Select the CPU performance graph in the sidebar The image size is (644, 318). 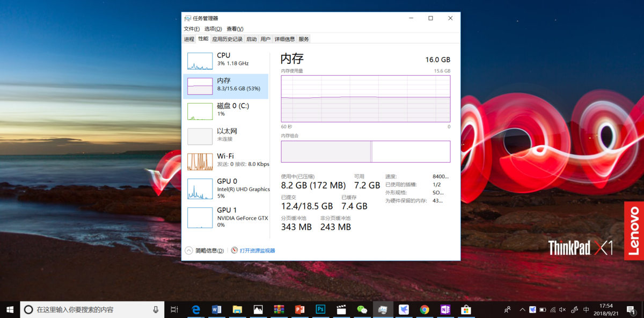(x=225, y=60)
